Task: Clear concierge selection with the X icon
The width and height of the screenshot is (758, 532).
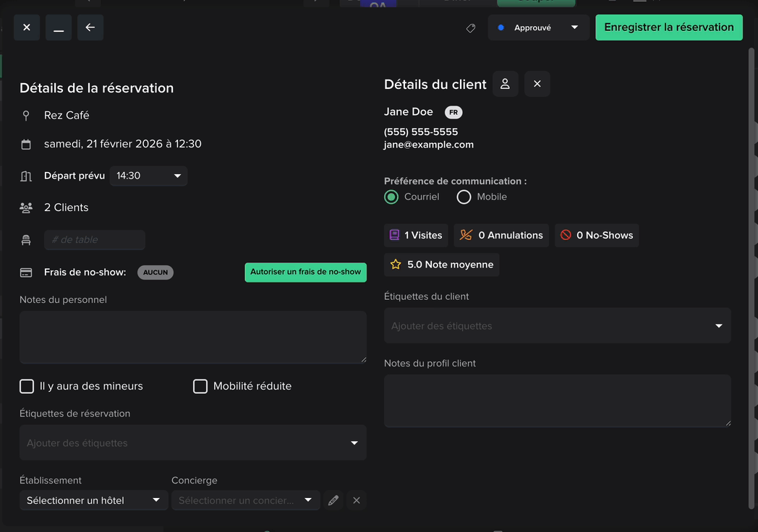Action: coord(356,500)
